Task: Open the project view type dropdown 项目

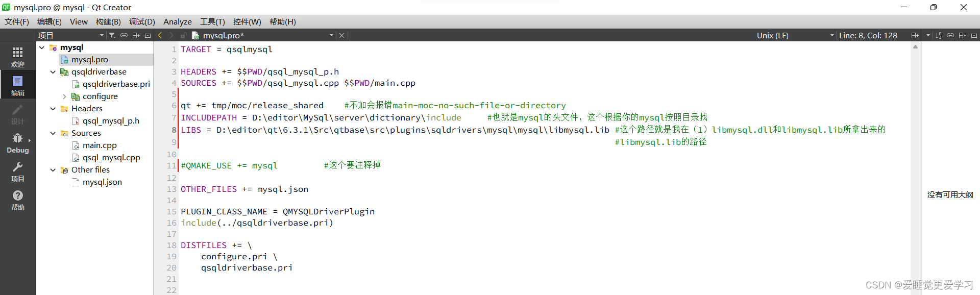Action: [70, 35]
